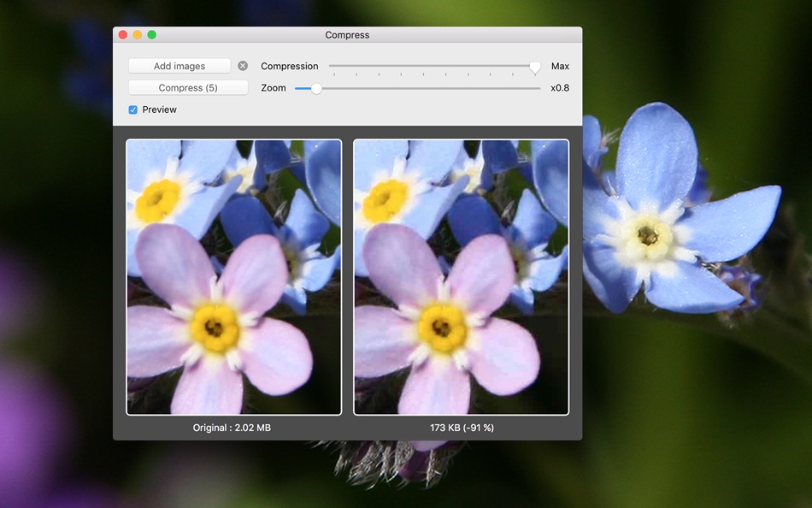Screen dimensions: 812x508
Task: Clear images with the round X icon
Action: pos(243,66)
